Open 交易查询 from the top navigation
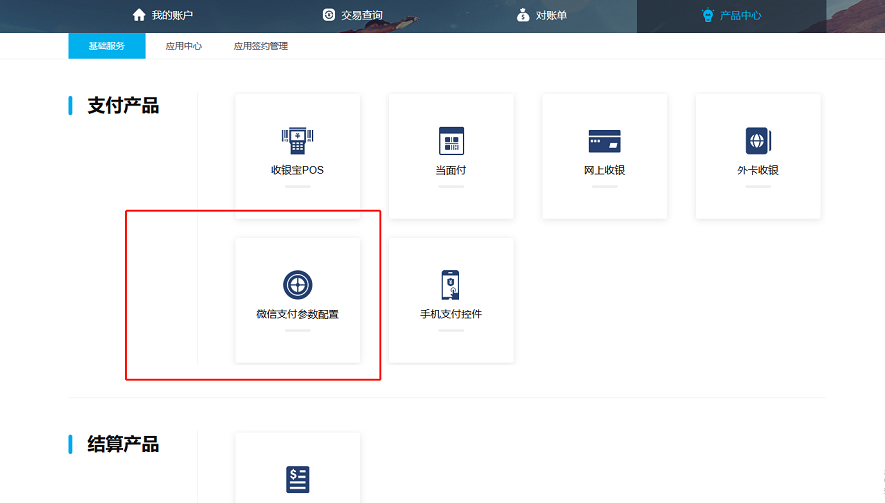 click(x=362, y=16)
